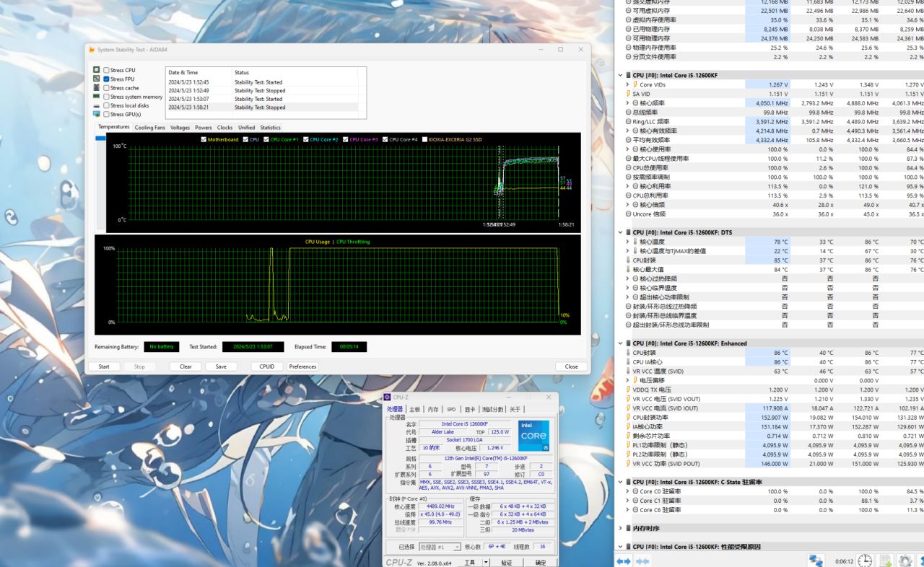Click the chip icon beside 内存时序 header
This screenshot has width=924, height=567.
pyautogui.click(x=629, y=528)
